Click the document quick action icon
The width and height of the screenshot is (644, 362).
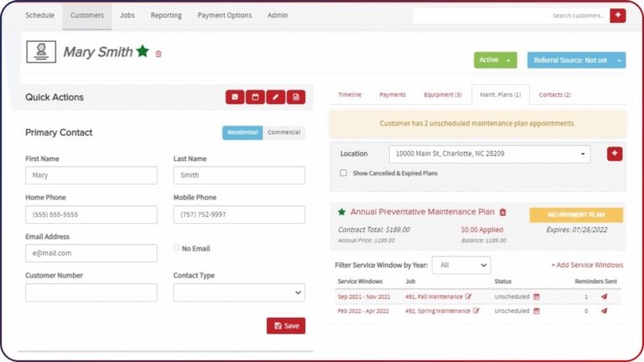(296, 97)
